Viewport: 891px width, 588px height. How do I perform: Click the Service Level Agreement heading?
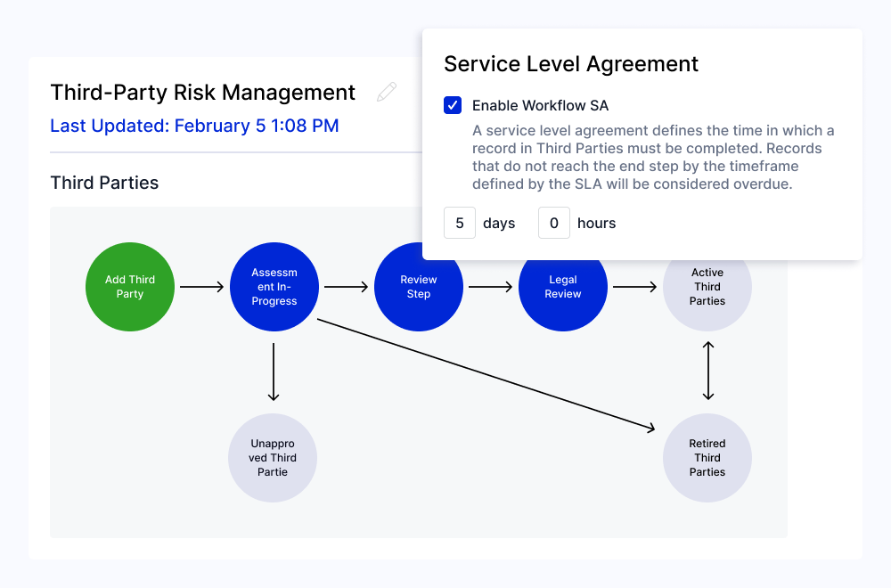coord(571,64)
